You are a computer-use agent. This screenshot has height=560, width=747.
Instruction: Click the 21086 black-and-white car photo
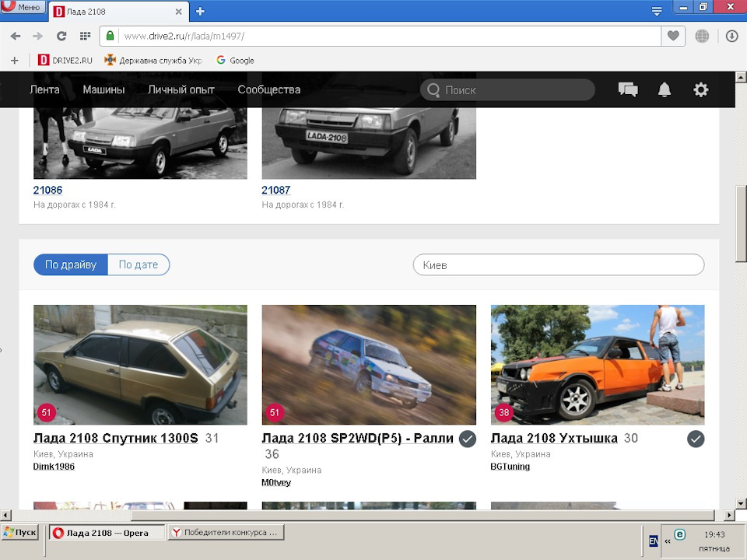pos(140,143)
